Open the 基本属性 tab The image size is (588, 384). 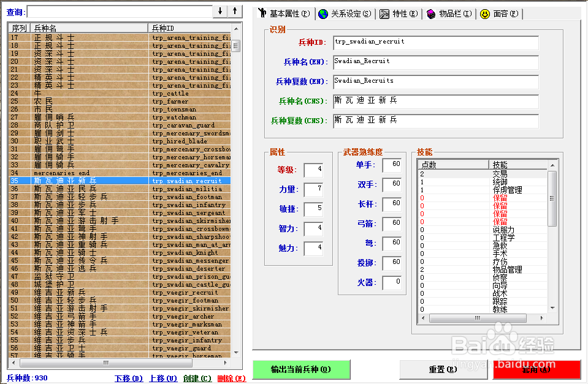point(285,14)
